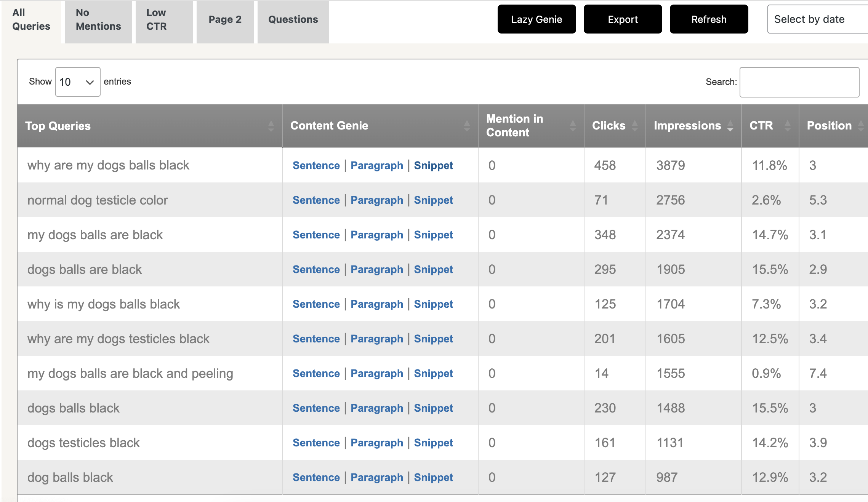Sort table by CTR column arrows
This screenshot has height=502, width=868.
coord(788,126)
